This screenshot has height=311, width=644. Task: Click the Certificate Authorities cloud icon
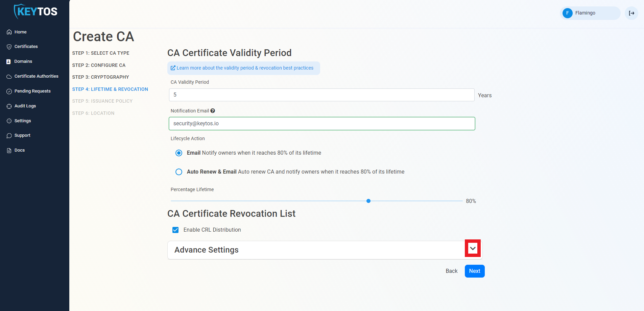coord(9,76)
